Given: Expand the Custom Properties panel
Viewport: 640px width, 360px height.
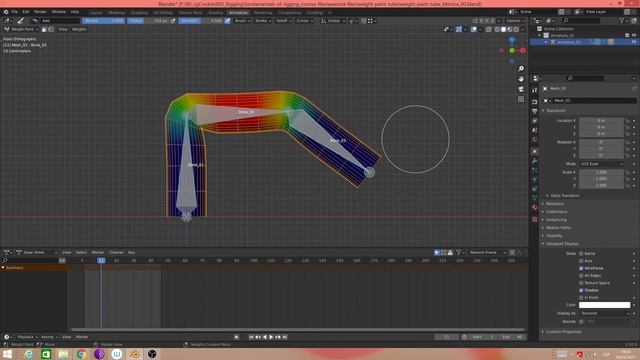Looking at the screenshot, I should pyautogui.click(x=563, y=332).
